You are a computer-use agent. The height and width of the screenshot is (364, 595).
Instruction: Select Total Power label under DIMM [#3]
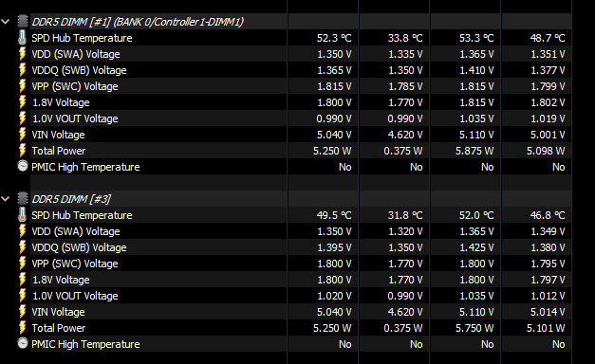tap(59, 328)
